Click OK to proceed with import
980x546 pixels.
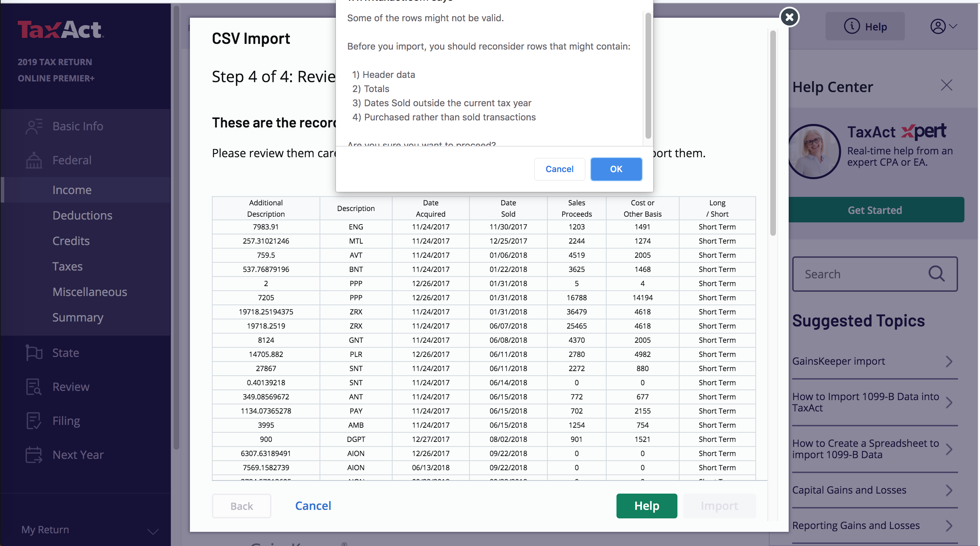tap(615, 169)
